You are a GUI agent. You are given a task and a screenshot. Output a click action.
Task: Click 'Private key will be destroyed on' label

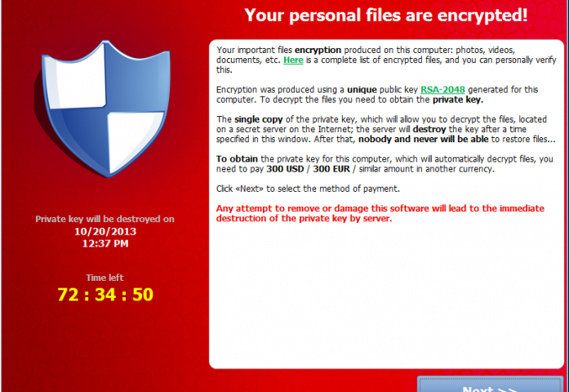point(104,219)
